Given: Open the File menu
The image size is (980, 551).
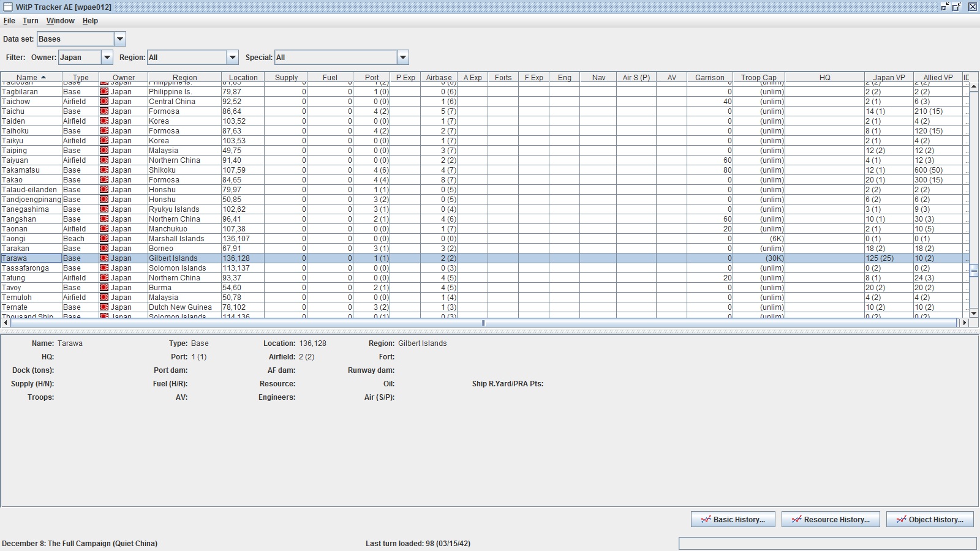Looking at the screenshot, I should (x=9, y=21).
